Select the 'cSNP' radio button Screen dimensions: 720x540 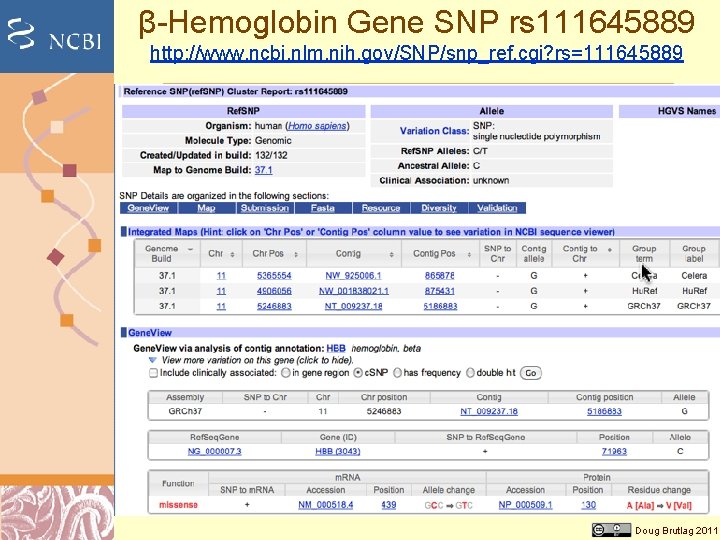point(358,373)
